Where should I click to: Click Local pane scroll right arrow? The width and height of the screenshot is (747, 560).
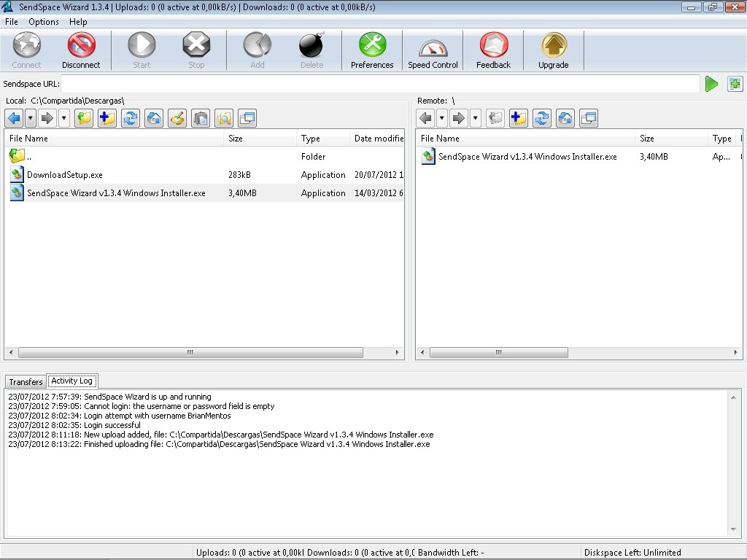pos(398,352)
